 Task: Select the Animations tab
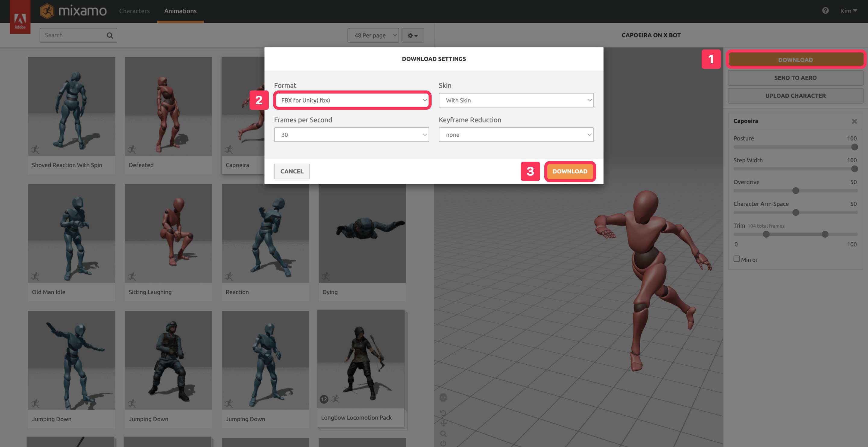click(181, 10)
